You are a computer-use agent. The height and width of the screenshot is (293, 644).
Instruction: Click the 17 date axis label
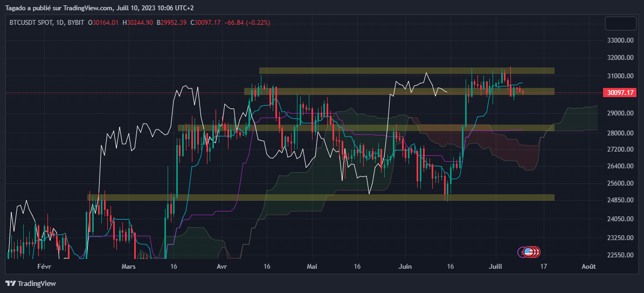point(544,266)
